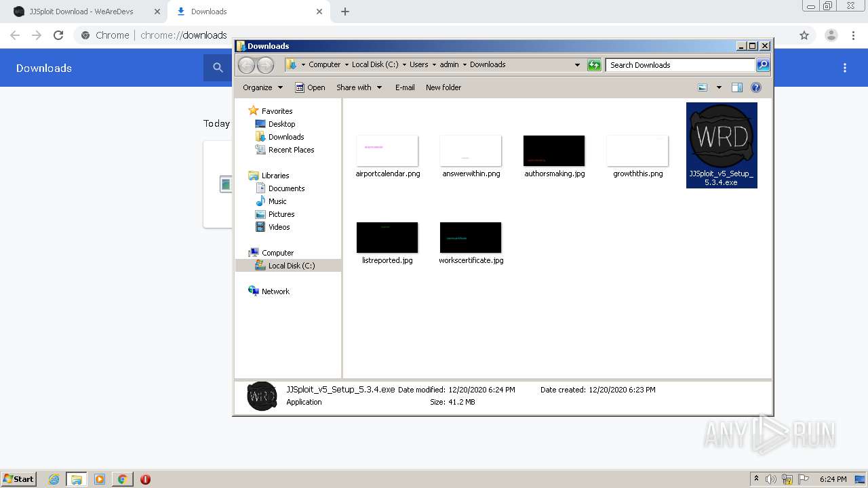868x488 pixels.
Task: Click the search magnifier in Downloads window
Action: coord(763,65)
